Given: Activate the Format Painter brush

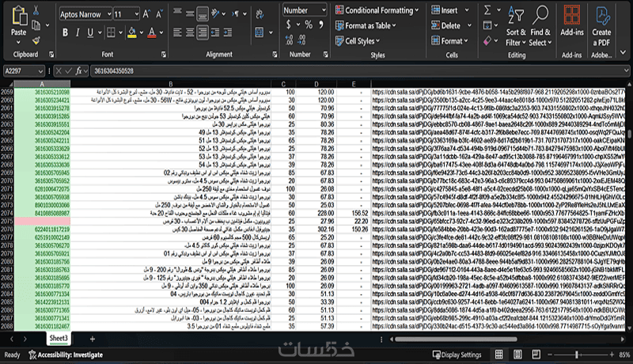Looking at the screenshot, I should 36,40.
